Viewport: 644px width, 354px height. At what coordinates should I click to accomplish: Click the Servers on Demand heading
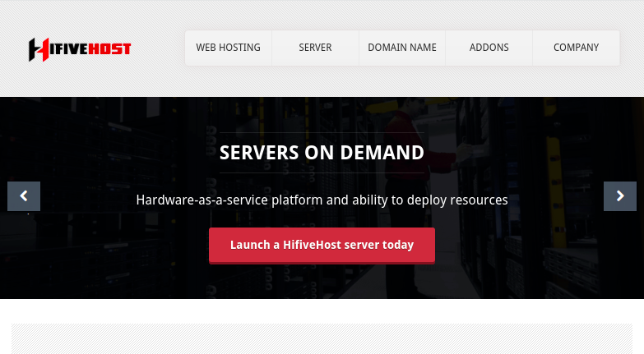pos(322,153)
